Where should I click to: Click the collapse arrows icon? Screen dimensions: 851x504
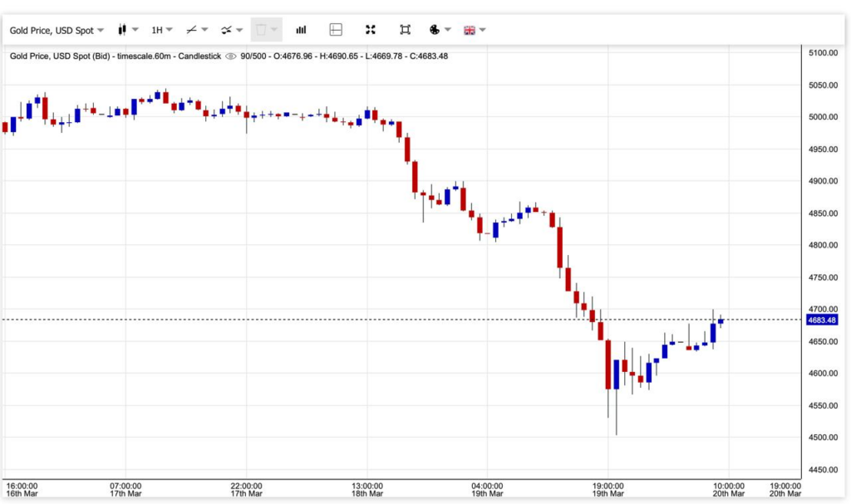pos(371,30)
